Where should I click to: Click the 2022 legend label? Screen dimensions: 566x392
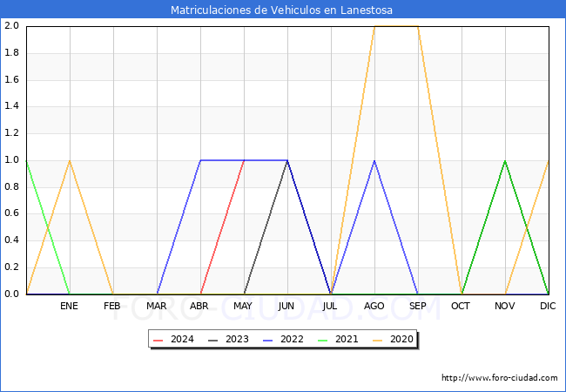tap(292, 340)
